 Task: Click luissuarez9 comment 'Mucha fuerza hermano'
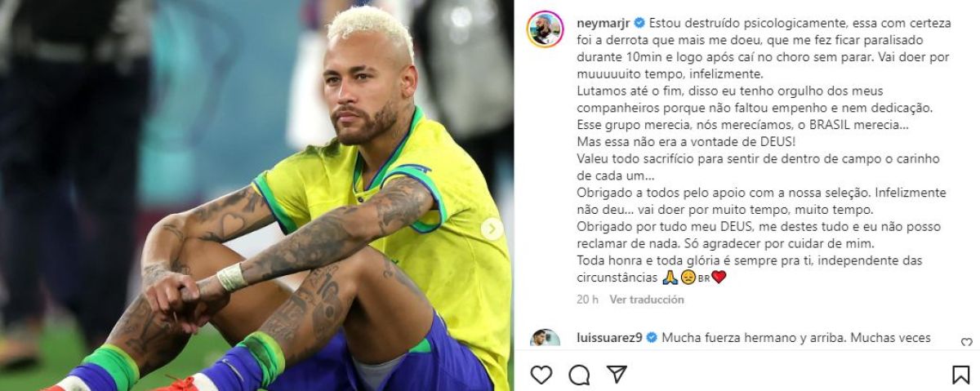[796, 337]
